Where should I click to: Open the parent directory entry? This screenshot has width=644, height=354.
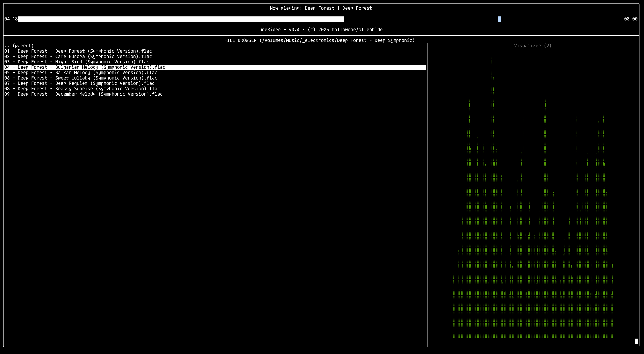(x=19, y=45)
